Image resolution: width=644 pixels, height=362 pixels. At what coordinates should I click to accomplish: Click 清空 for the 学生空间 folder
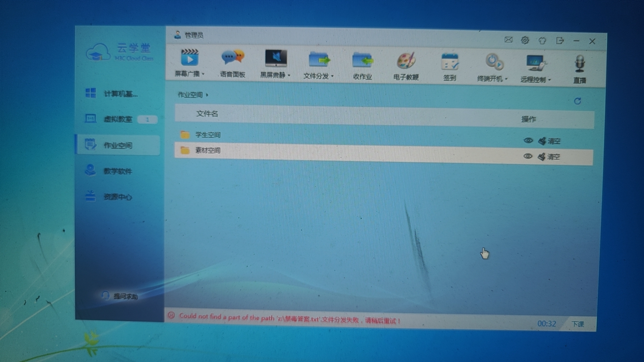553,141
